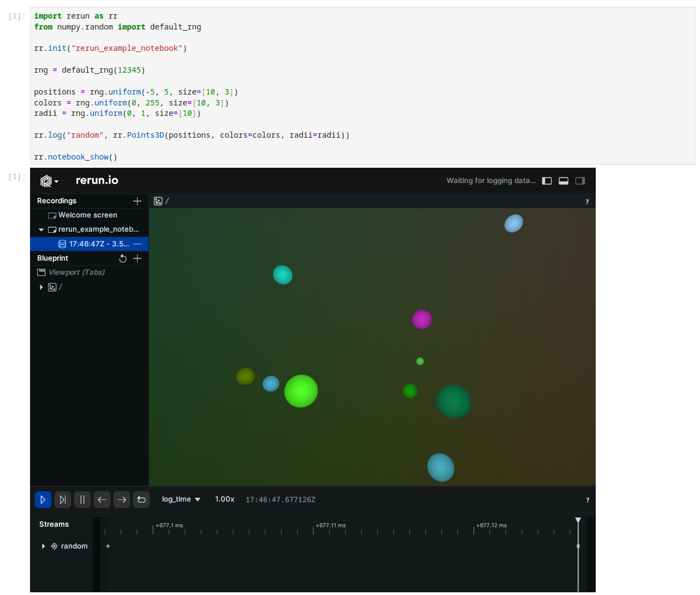Toggle the right selection panel visibility

click(580, 181)
